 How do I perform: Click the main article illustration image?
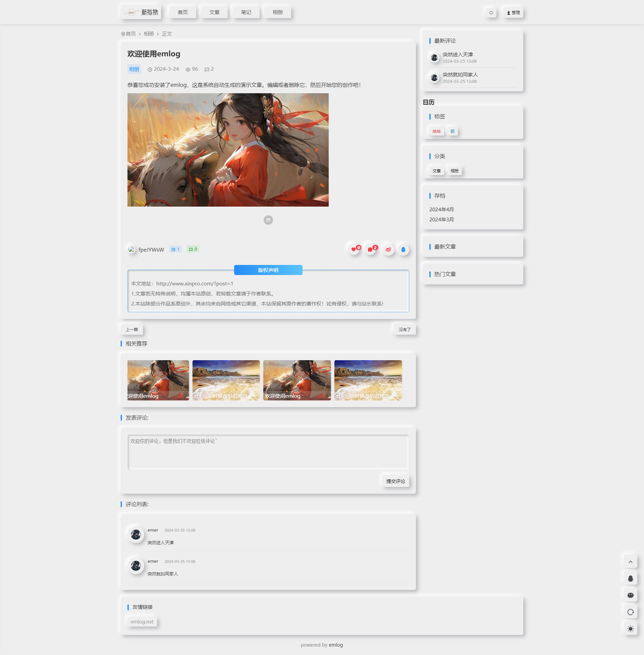coord(228,150)
